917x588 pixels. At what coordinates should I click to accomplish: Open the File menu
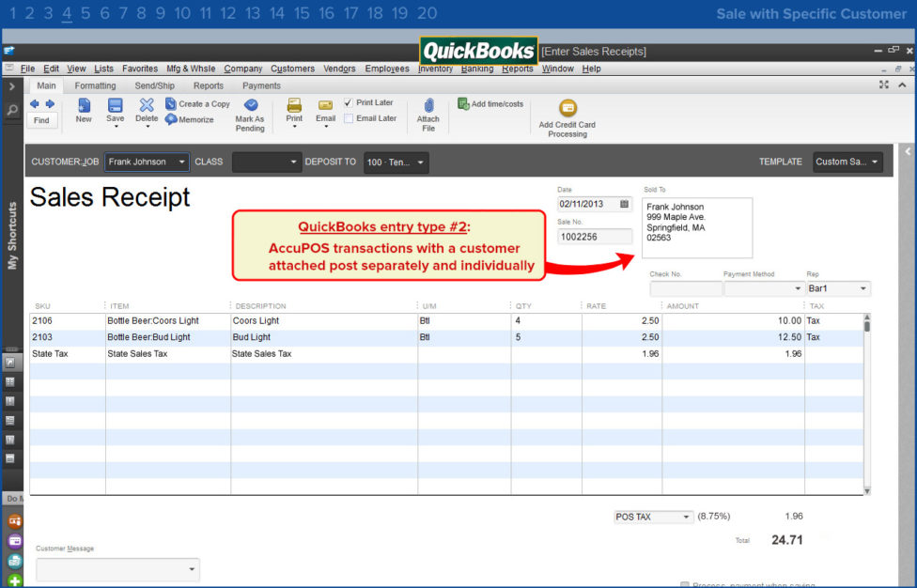click(x=27, y=69)
